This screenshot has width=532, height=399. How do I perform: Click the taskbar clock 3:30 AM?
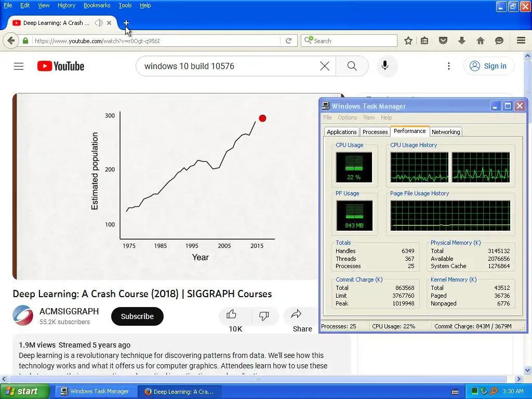click(x=513, y=391)
